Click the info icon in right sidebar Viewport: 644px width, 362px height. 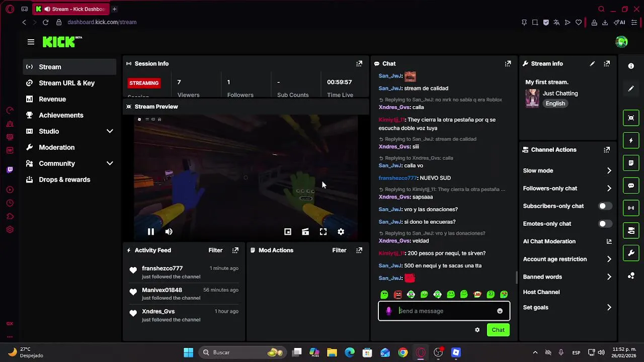click(631, 66)
